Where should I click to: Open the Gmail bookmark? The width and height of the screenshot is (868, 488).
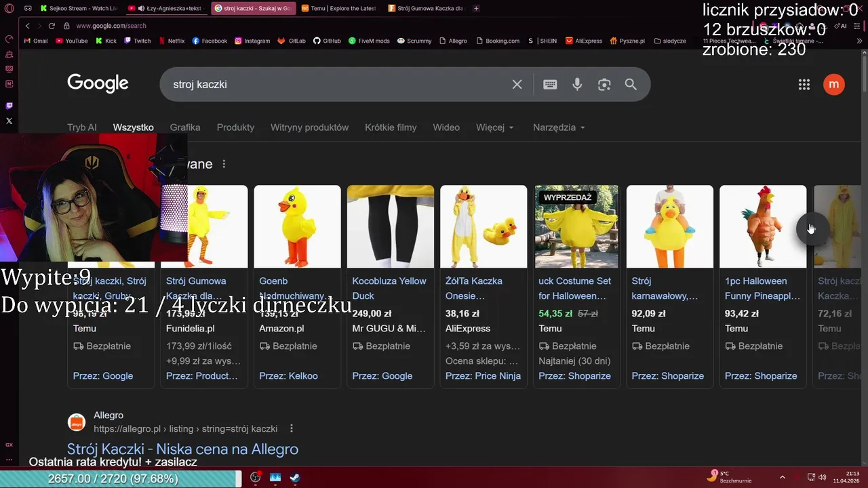(x=36, y=41)
